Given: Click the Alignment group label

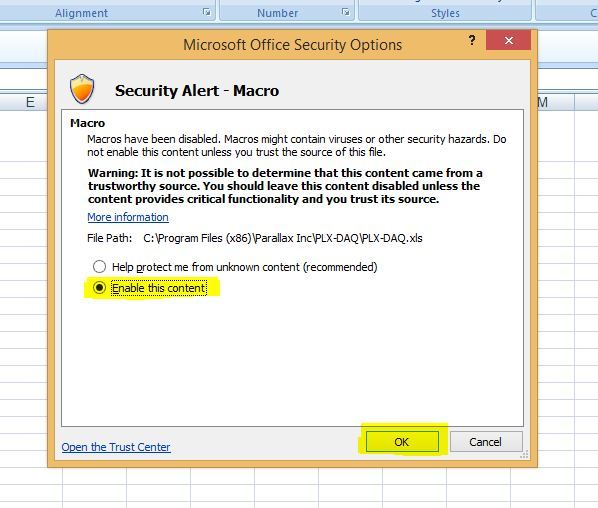Looking at the screenshot, I should pyautogui.click(x=81, y=13).
